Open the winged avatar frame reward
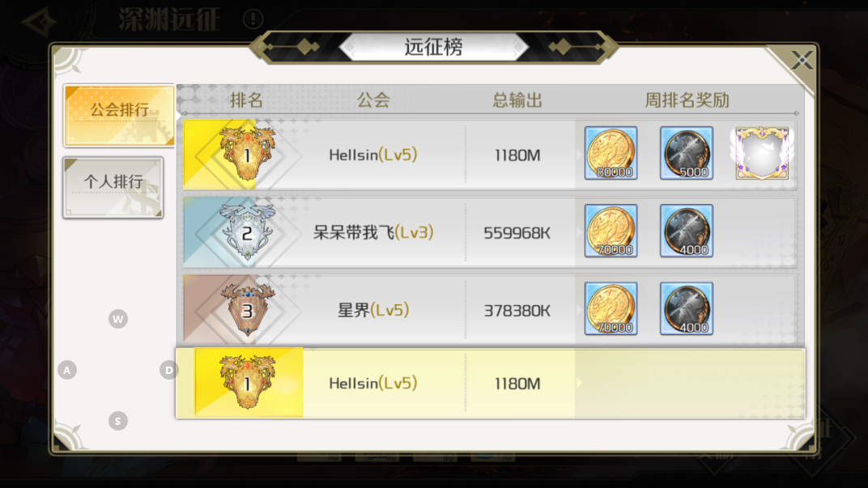Screen dimensions: 868x488 click(x=762, y=153)
